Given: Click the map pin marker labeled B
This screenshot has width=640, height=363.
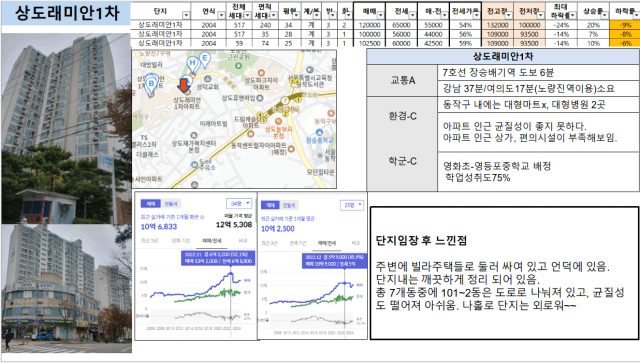Looking at the screenshot, I should tap(151, 85).
